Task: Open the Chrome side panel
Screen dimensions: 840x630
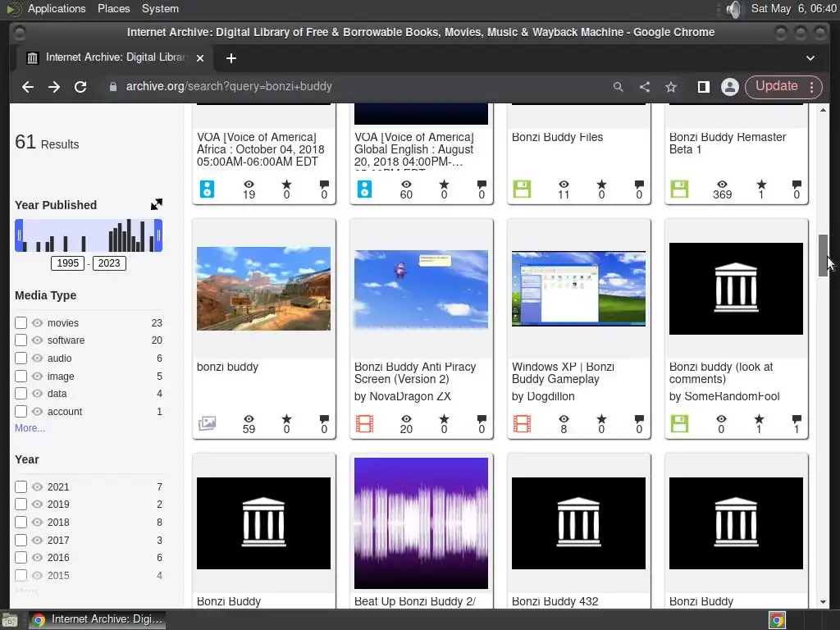Action: coord(703,87)
